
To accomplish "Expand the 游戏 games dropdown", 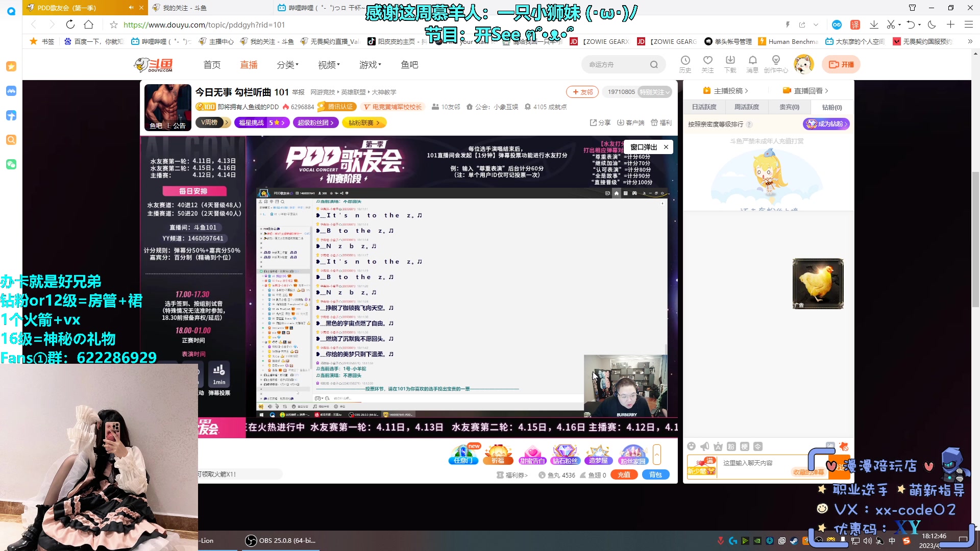I will coord(371,65).
